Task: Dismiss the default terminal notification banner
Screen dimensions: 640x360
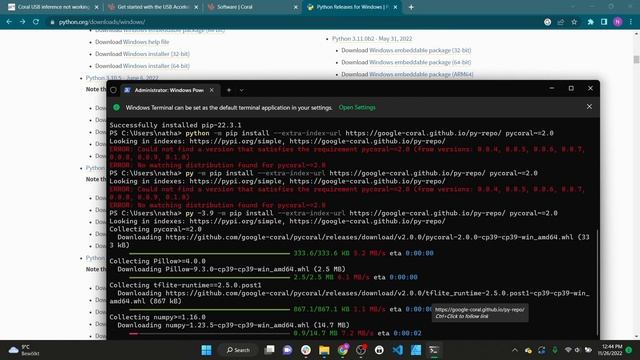Action: 589,107
